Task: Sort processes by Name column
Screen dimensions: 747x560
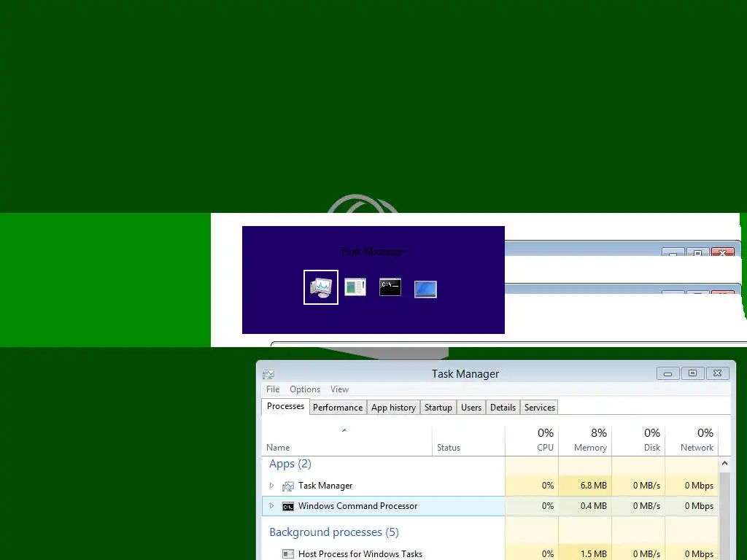Action: tap(347, 441)
